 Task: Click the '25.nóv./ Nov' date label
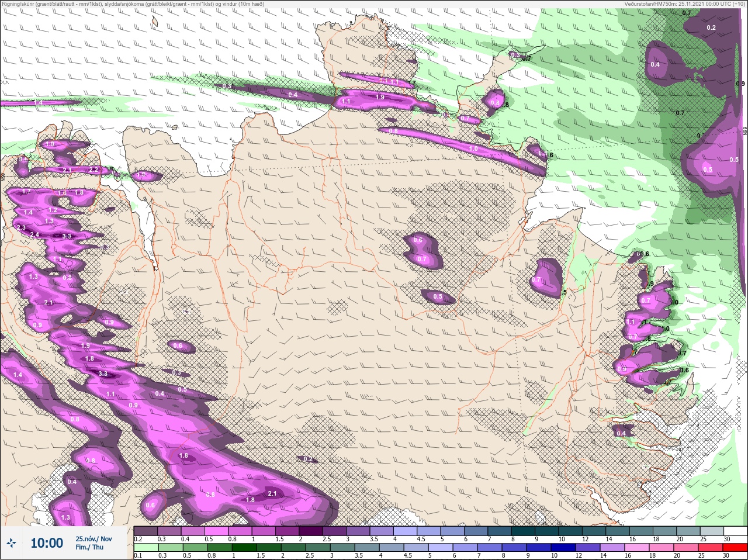(93, 538)
